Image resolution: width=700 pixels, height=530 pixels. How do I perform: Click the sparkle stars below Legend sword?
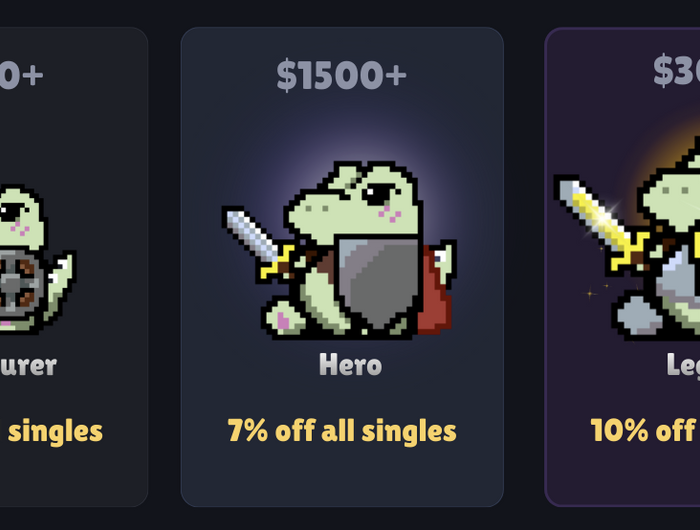coord(598,289)
